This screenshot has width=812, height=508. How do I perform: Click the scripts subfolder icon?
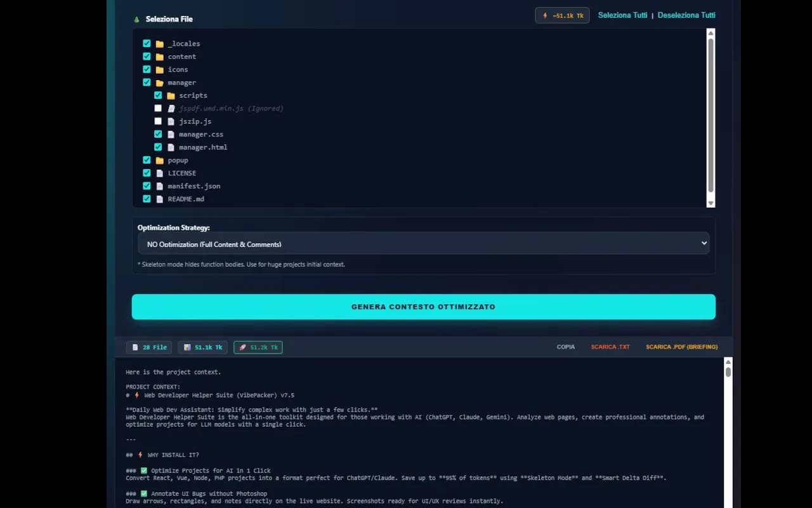click(171, 96)
